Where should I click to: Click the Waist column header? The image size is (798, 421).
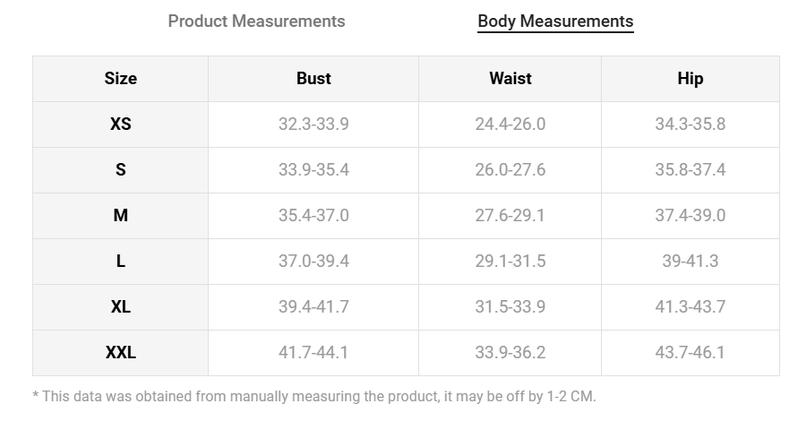[x=510, y=78]
